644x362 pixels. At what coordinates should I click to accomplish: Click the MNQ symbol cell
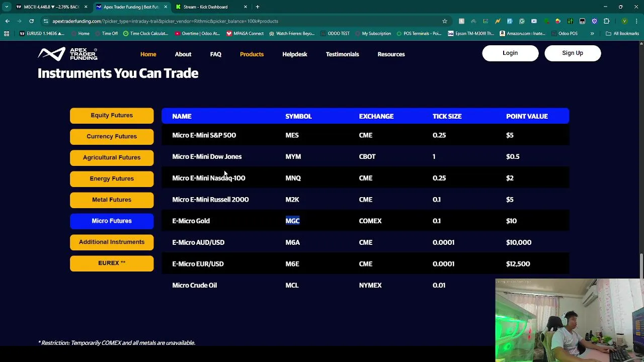coord(293,178)
